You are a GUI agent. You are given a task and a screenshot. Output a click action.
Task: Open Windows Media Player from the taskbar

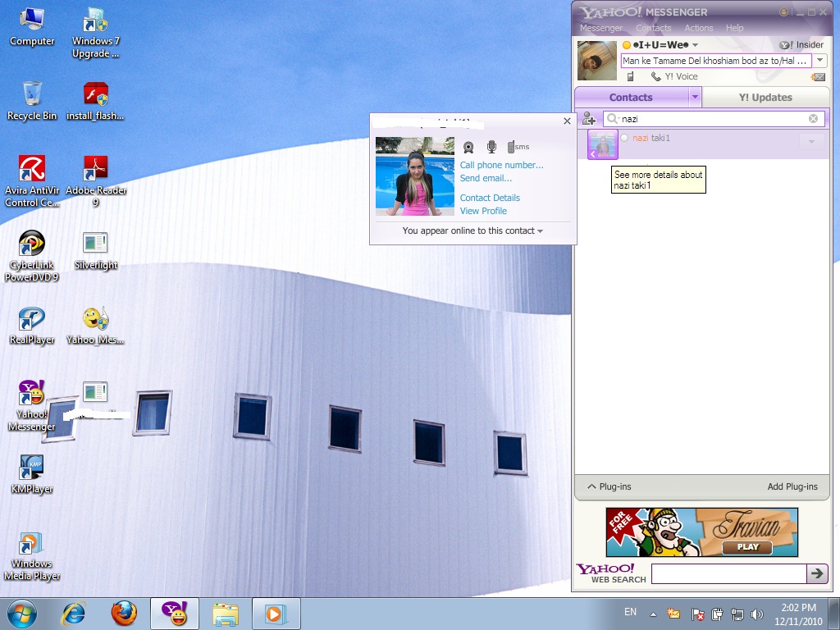276,614
